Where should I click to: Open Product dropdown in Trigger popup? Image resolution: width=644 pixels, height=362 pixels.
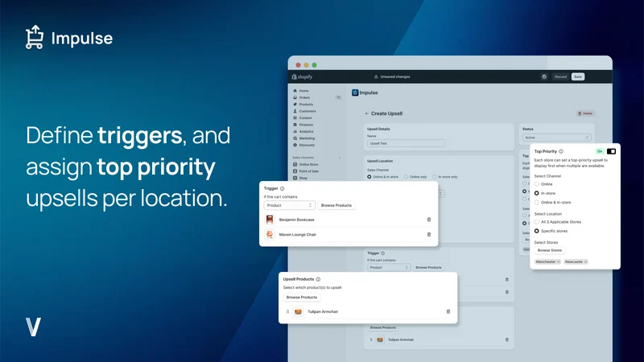289,205
